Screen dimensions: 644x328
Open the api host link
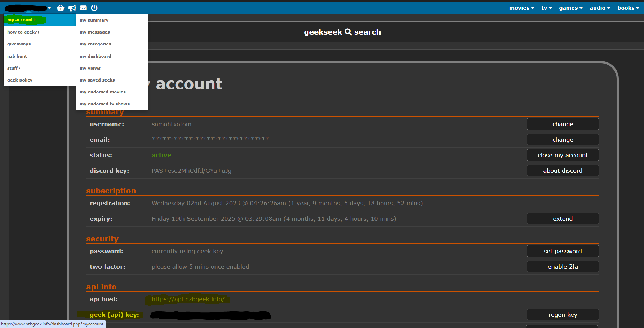point(188,299)
